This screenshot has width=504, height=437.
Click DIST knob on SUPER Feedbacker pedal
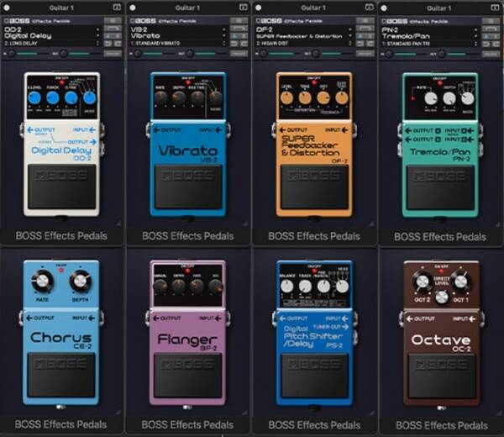pos(323,97)
